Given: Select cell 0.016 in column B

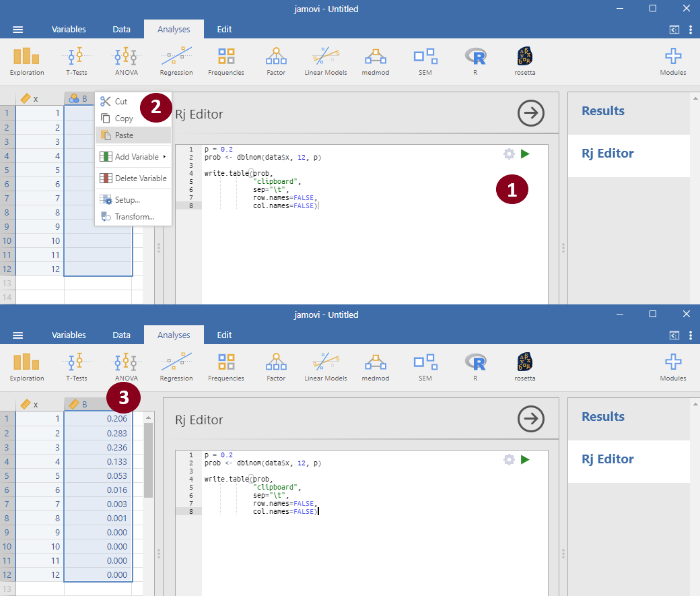Looking at the screenshot, I should [98, 490].
